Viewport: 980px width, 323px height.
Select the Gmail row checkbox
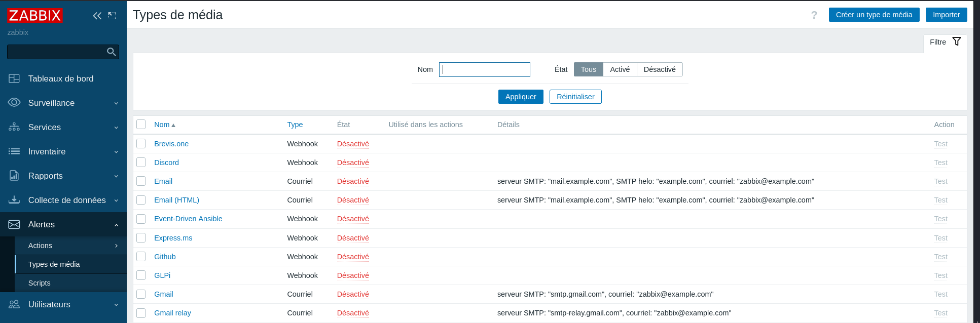click(x=141, y=294)
